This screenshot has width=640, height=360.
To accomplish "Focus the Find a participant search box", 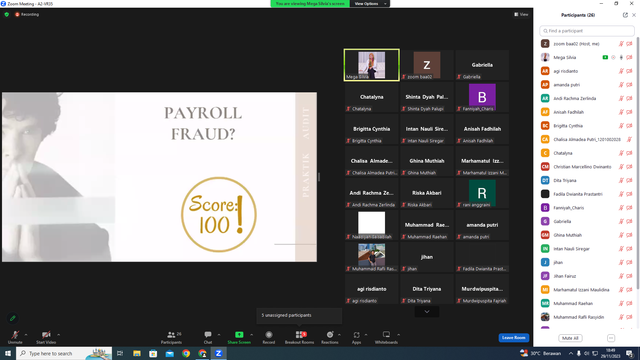I will [x=587, y=31].
